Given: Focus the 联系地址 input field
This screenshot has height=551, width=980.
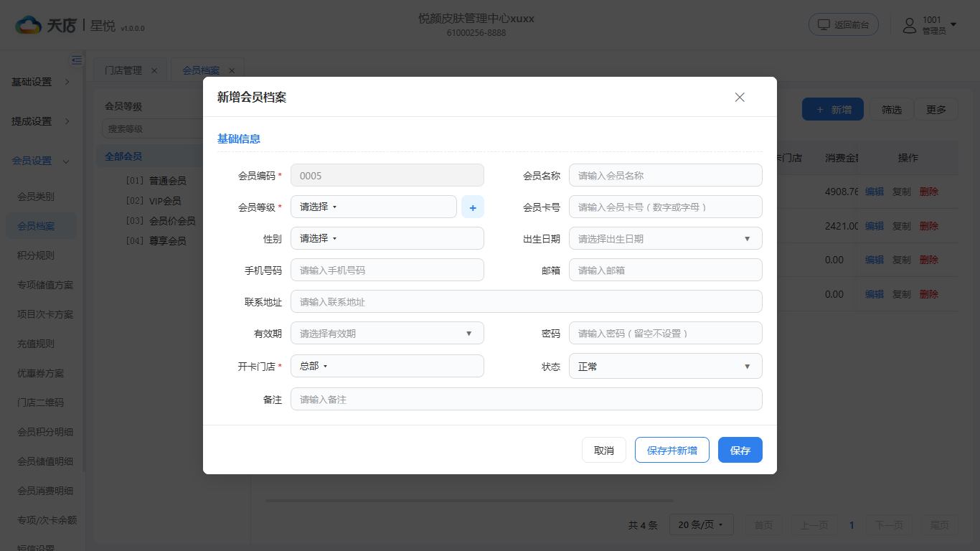Looking at the screenshot, I should click(527, 301).
